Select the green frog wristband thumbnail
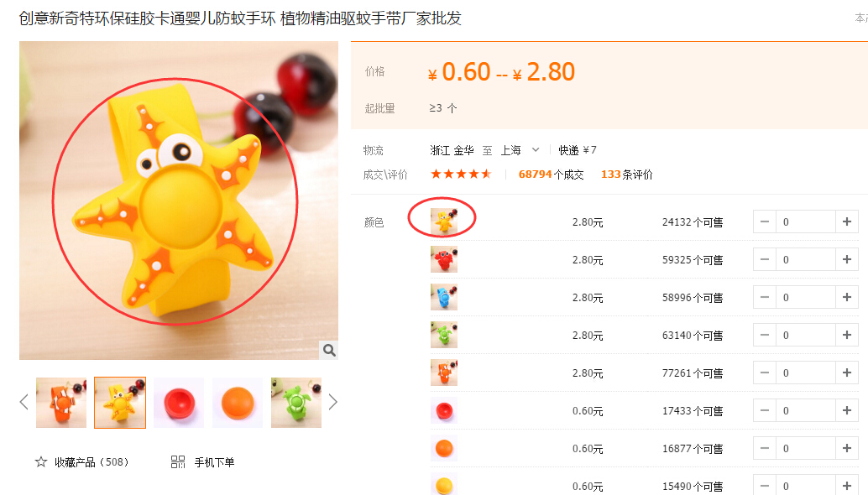This screenshot has height=495, width=868. click(x=296, y=403)
